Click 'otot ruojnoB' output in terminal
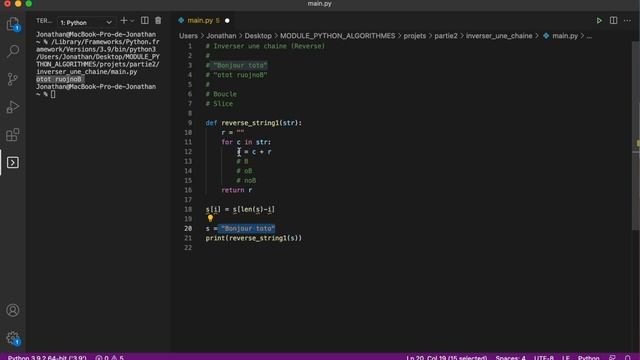640x360 pixels. click(x=59, y=79)
